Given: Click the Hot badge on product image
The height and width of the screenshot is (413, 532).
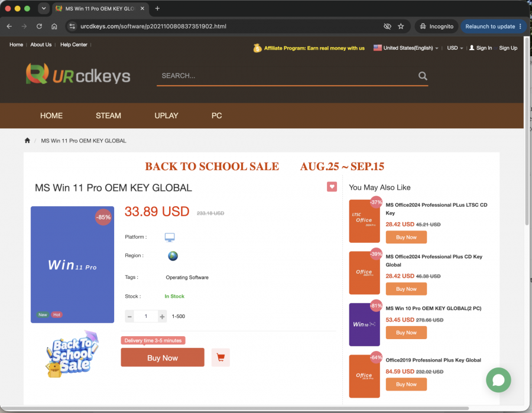Looking at the screenshot, I should [x=57, y=315].
